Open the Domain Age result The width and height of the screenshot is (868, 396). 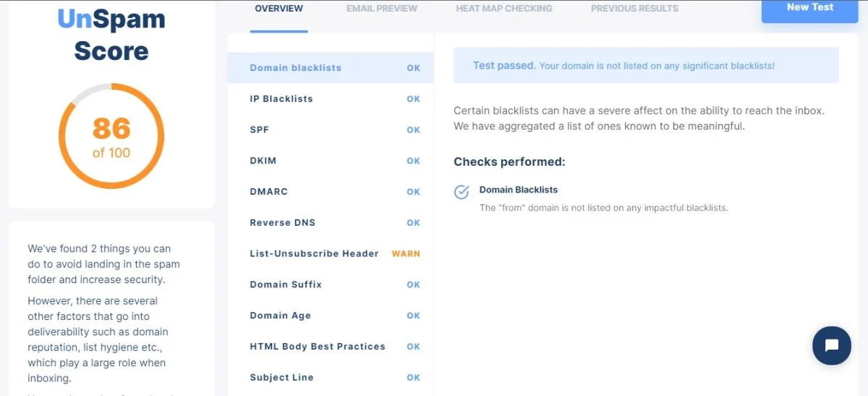click(331, 316)
